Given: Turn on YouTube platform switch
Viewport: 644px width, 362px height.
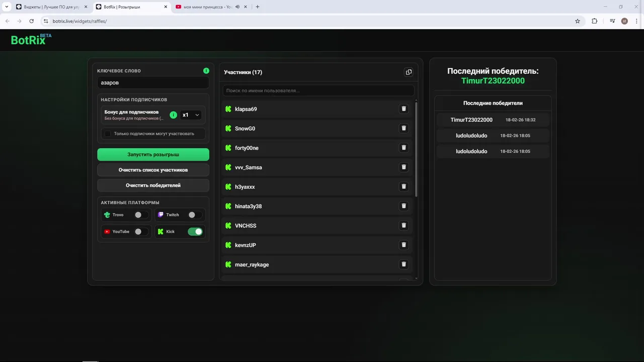Looking at the screenshot, I should click(x=141, y=232).
